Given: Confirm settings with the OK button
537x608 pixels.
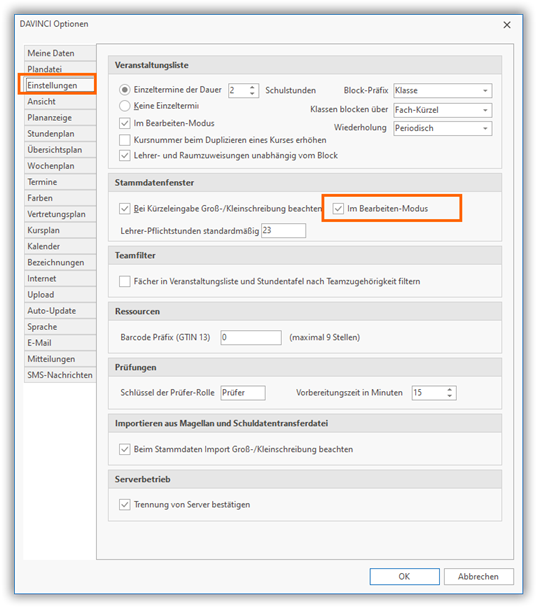Looking at the screenshot, I should [404, 577].
